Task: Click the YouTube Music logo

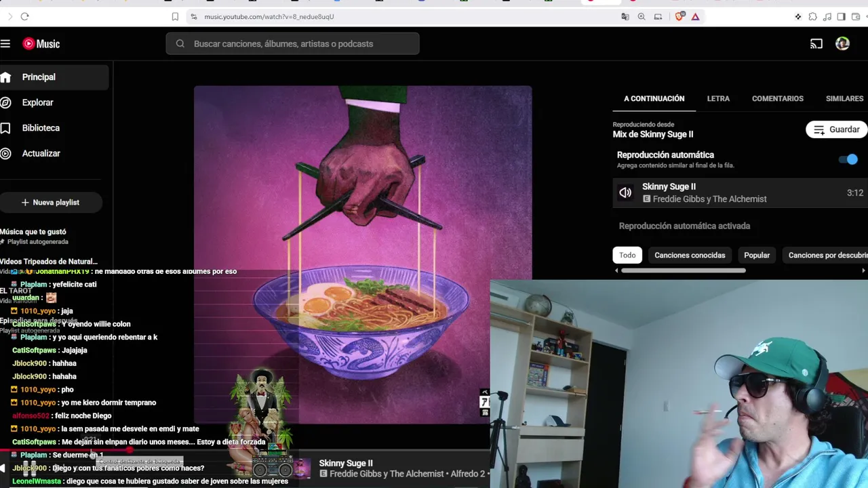Action: pos(41,44)
